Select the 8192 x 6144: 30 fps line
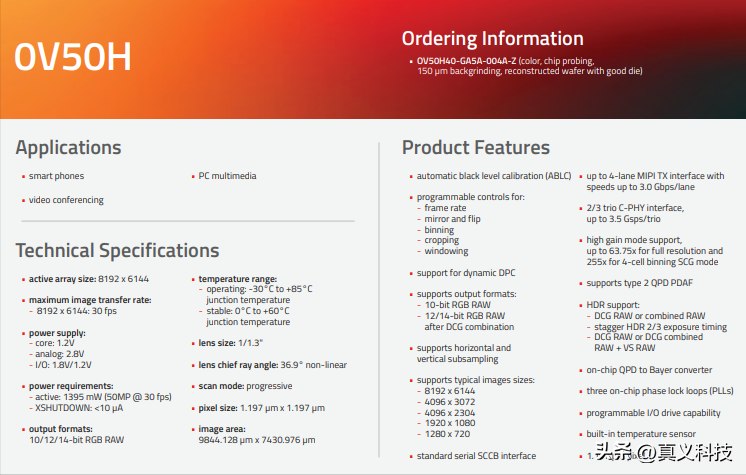 click(x=77, y=311)
